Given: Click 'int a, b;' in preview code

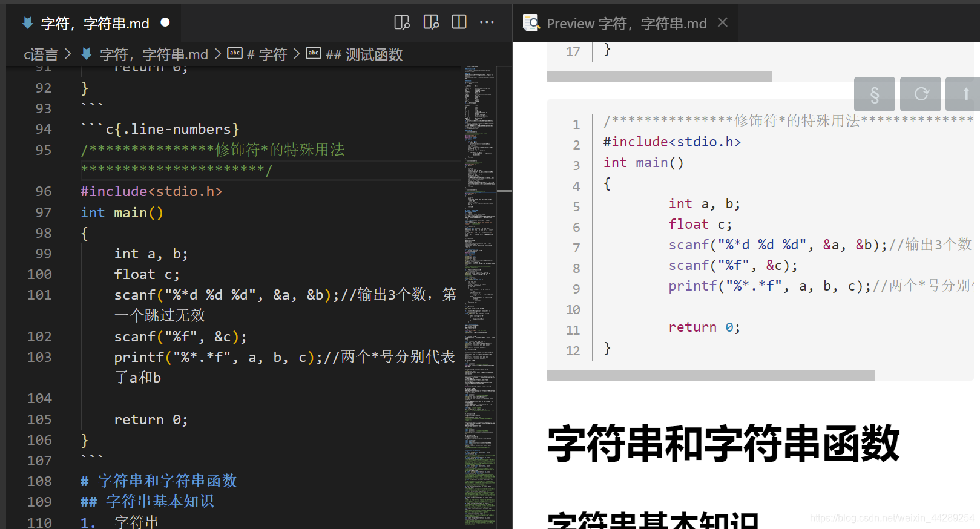Looking at the screenshot, I should [x=704, y=203].
